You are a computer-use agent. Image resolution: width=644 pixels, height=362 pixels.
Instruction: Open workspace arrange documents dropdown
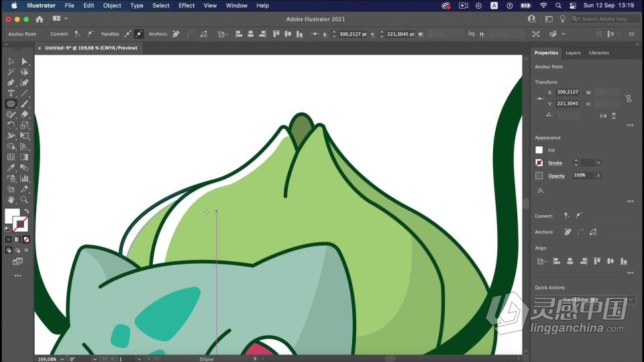tap(60, 19)
